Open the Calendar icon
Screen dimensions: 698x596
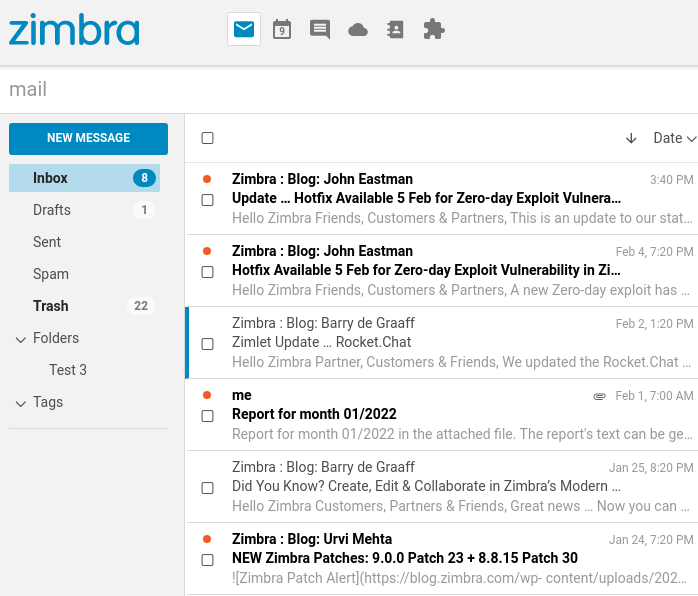coord(282,29)
